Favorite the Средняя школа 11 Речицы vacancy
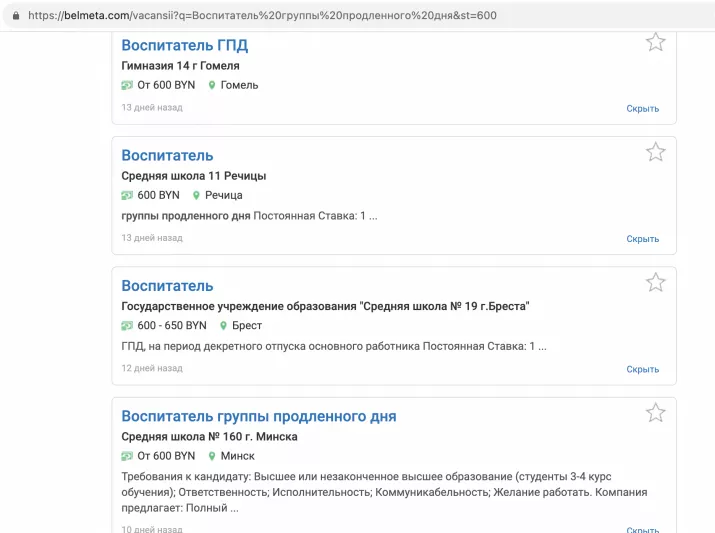The height and width of the screenshot is (533, 715). pos(655,152)
